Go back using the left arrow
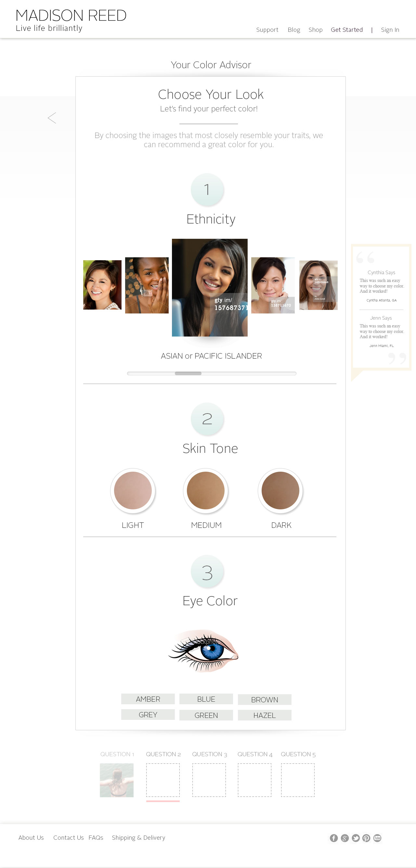This screenshot has width=416, height=868. pos(52,118)
